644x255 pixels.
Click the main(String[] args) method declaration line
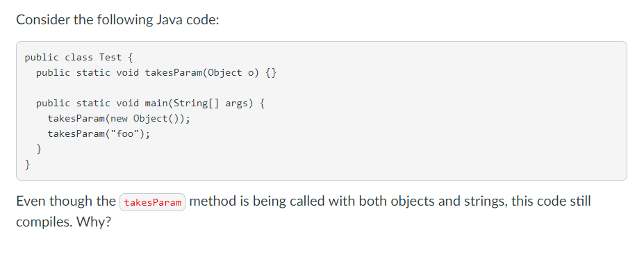tap(150, 103)
